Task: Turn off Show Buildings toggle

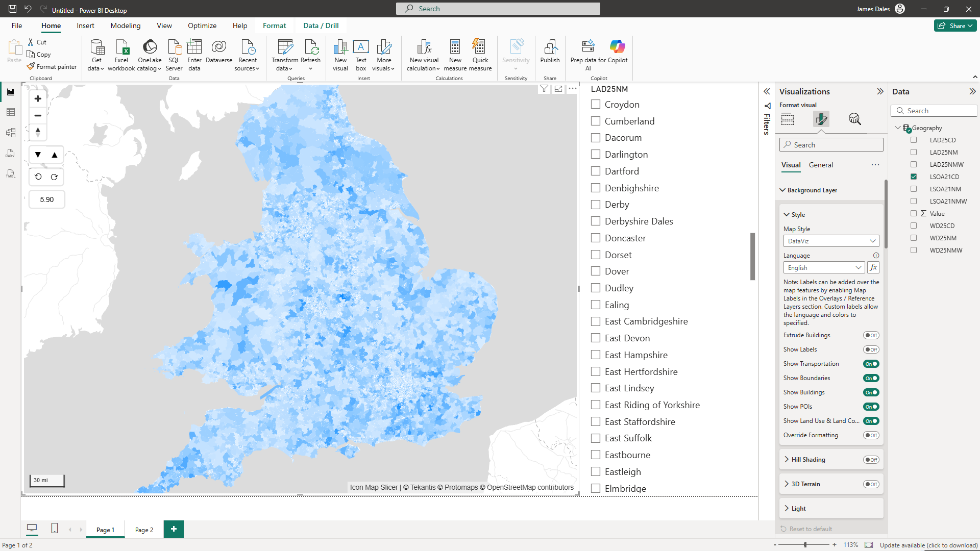Action: pos(871,392)
